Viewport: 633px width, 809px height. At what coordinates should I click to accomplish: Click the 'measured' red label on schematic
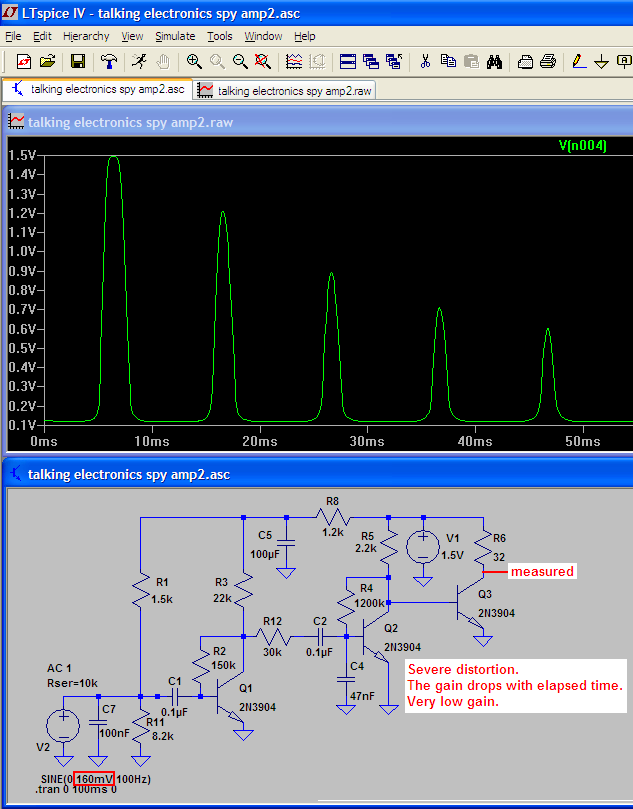[542, 571]
